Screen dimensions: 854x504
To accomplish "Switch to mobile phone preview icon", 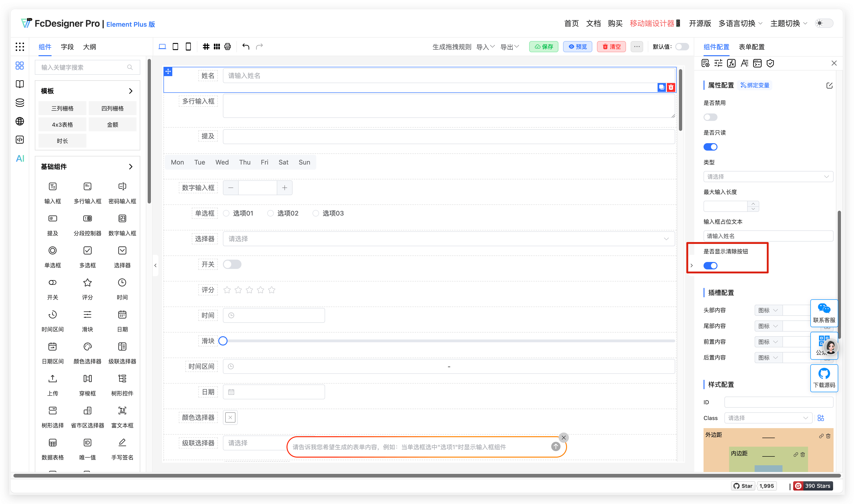I will (188, 47).
